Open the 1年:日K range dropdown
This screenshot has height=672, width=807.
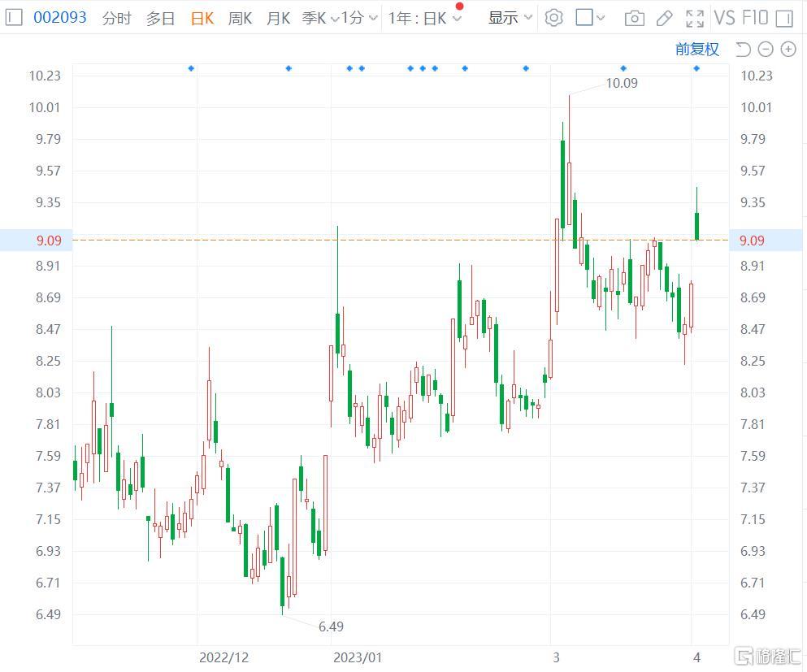pos(424,19)
